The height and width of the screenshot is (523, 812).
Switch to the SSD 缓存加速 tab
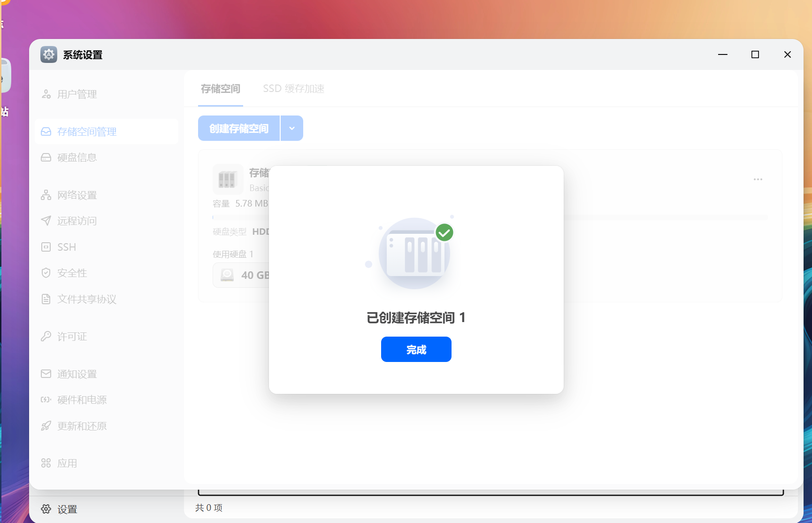tap(293, 89)
